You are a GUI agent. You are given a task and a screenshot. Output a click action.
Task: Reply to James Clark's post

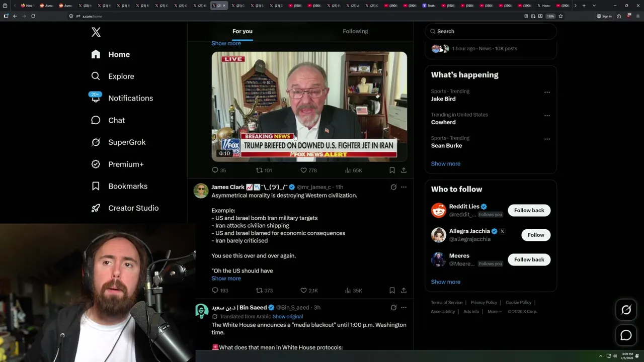(220, 291)
